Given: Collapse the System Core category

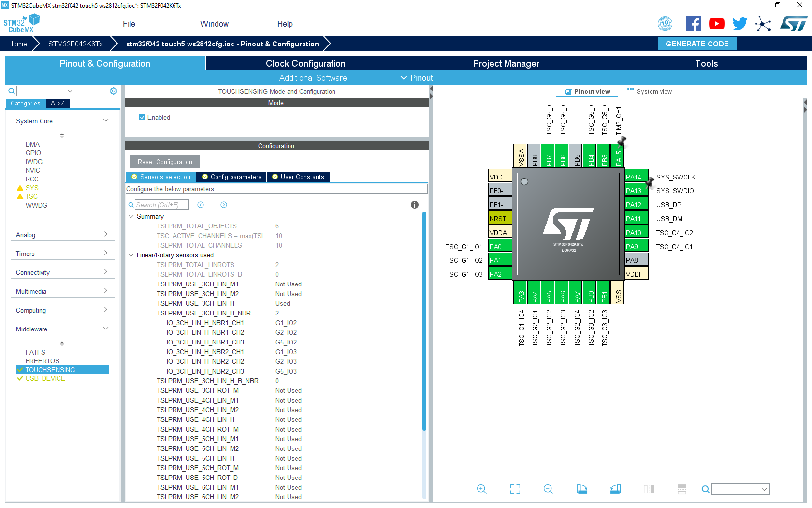Looking at the screenshot, I should (106, 120).
